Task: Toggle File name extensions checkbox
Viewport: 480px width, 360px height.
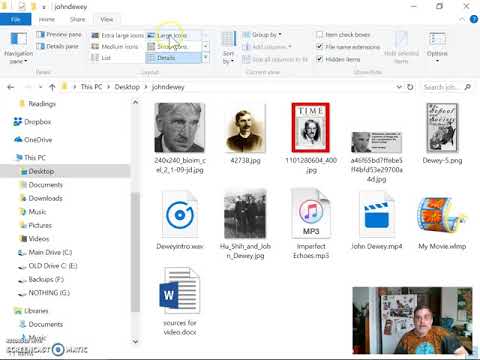Action: (x=348, y=47)
